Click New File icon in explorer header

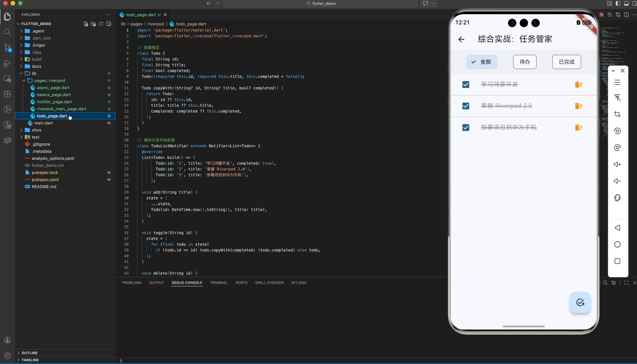coord(86,24)
